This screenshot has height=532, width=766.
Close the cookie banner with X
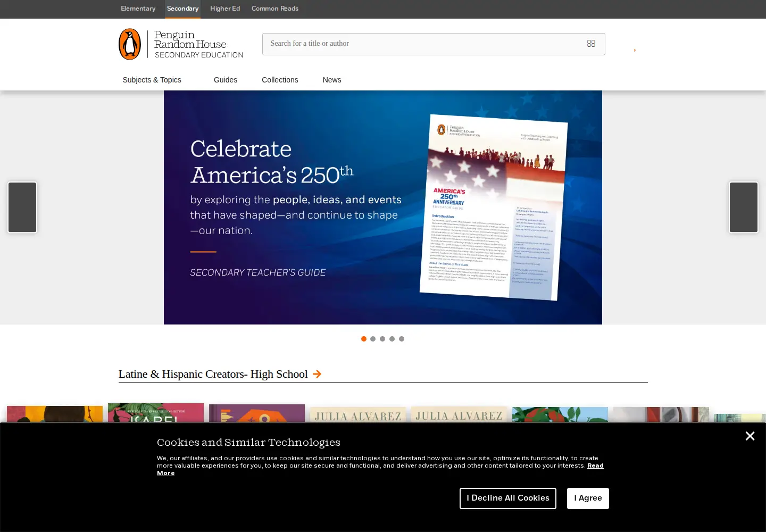750,436
